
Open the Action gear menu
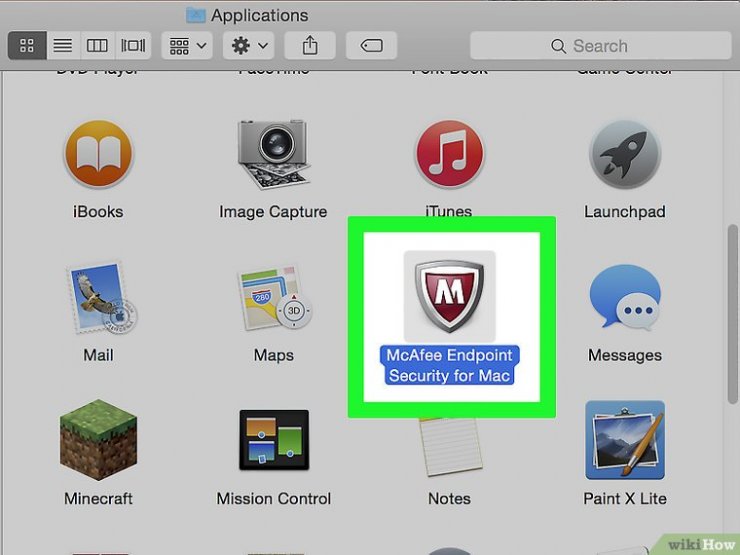click(249, 45)
